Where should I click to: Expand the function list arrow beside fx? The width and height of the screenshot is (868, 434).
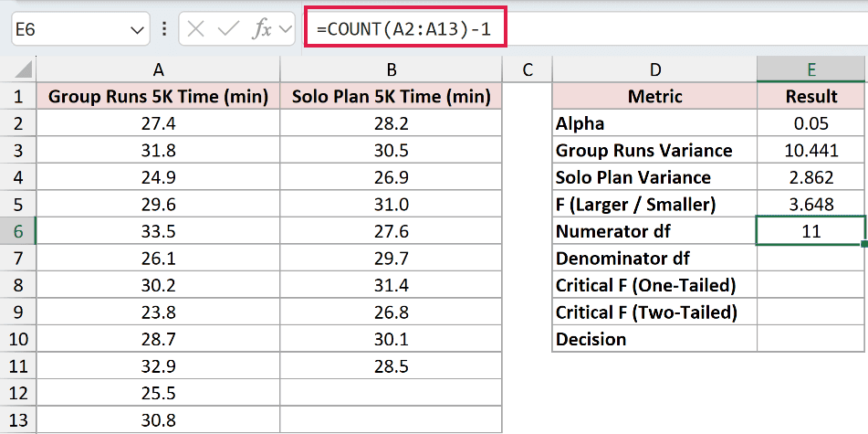point(287,29)
